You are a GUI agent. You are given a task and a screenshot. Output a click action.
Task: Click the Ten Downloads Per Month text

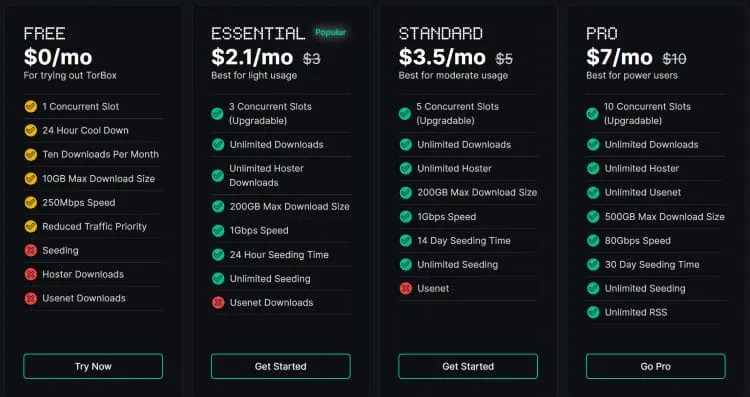point(100,154)
